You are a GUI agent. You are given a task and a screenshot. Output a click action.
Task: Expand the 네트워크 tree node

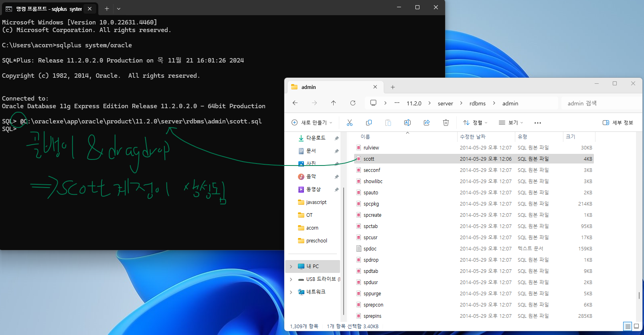point(291,292)
